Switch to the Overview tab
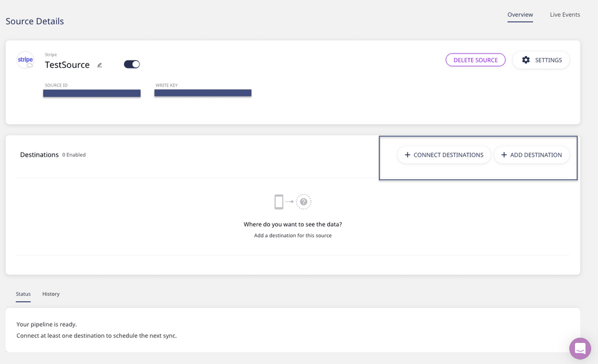Screen dimensions: 598x364 tap(520, 14)
